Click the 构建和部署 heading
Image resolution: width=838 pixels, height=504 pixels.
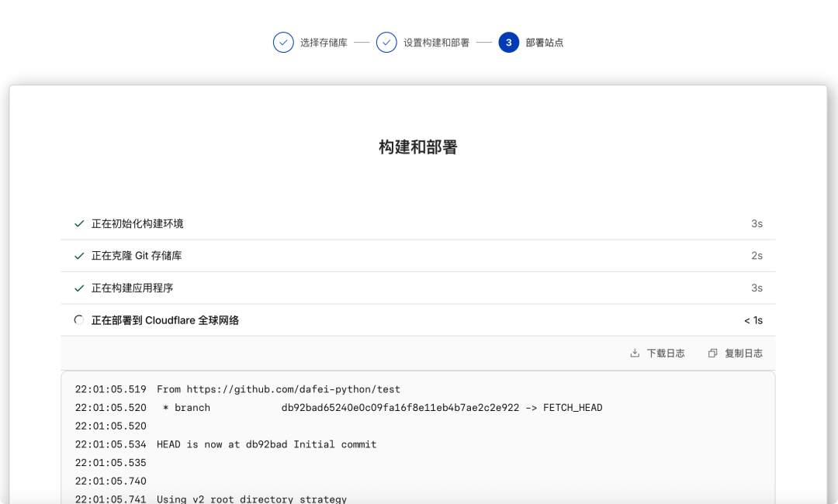[x=418, y=147]
